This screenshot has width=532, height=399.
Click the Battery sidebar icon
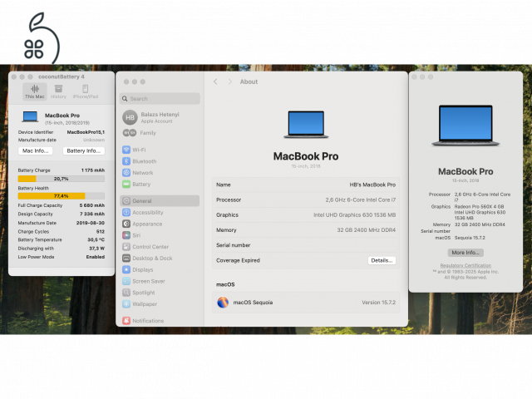click(126, 185)
